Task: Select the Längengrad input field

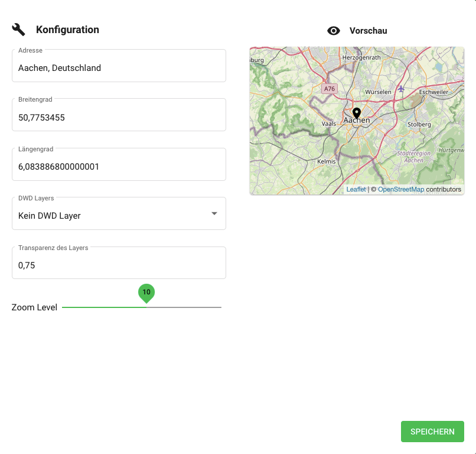Action: click(x=118, y=167)
